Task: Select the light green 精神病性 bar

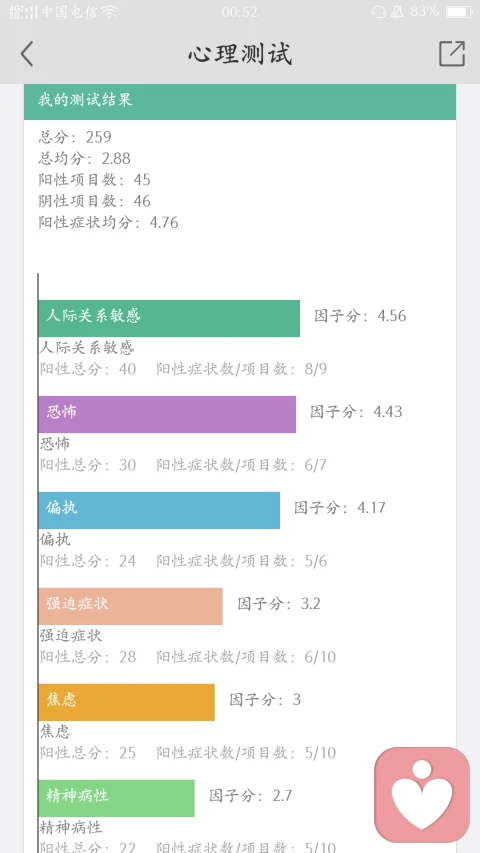Action: coord(116,798)
